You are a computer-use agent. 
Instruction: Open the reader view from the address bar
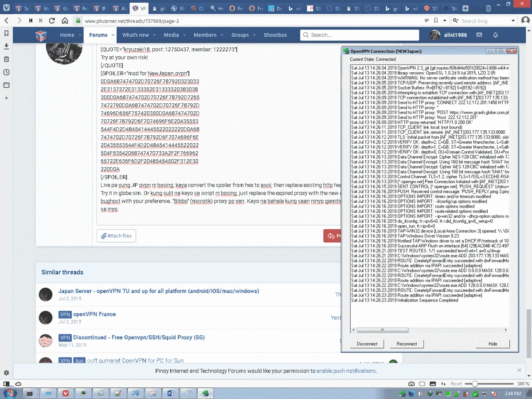[426, 20]
